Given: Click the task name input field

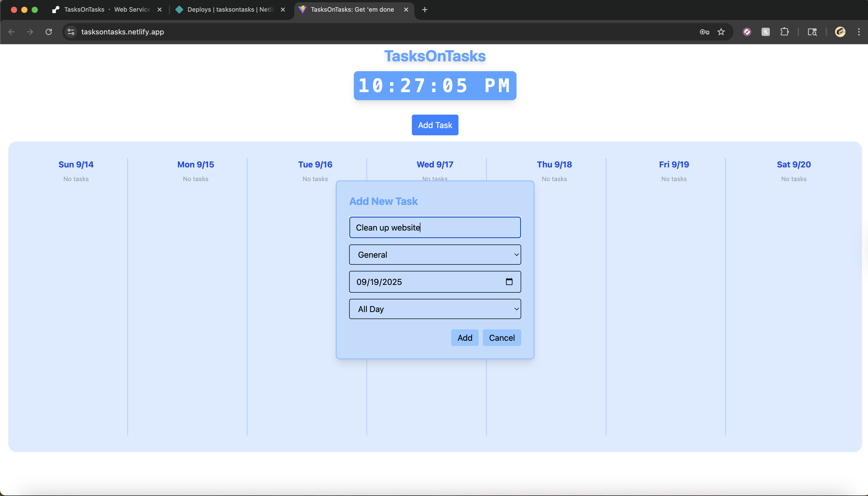Looking at the screenshot, I should pyautogui.click(x=435, y=227).
